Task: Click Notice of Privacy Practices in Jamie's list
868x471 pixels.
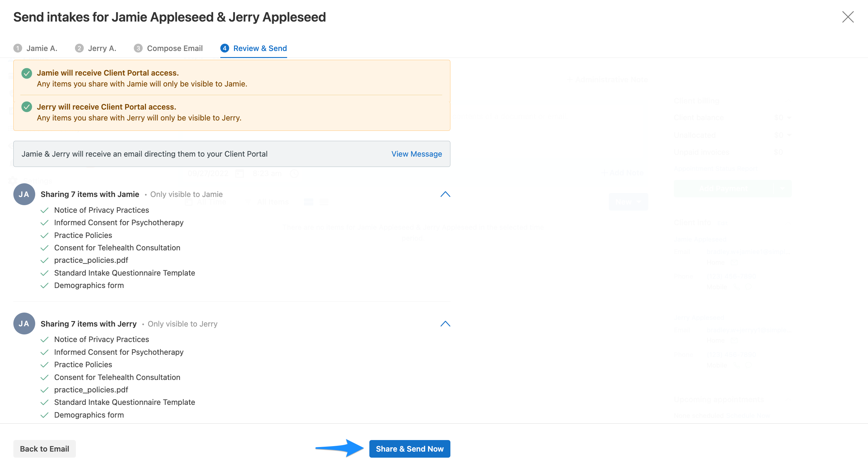Action: pyautogui.click(x=101, y=210)
